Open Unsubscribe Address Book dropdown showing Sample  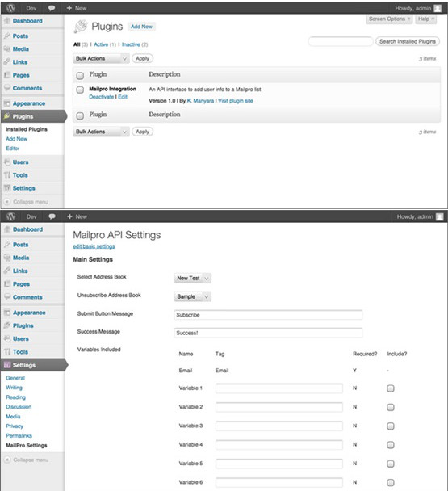coord(193,296)
